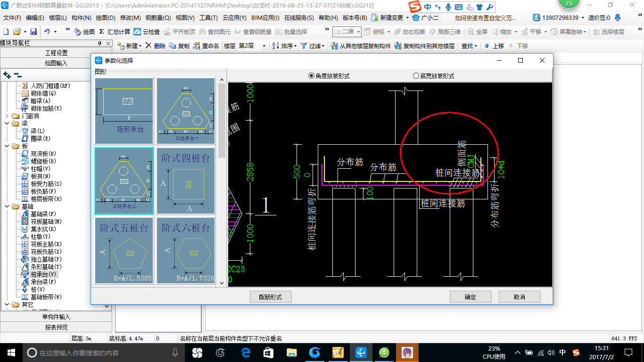Screen dimensions: 644x362
Task: Select 三桩承台一 thumbnail
Action: [x=186, y=111]
